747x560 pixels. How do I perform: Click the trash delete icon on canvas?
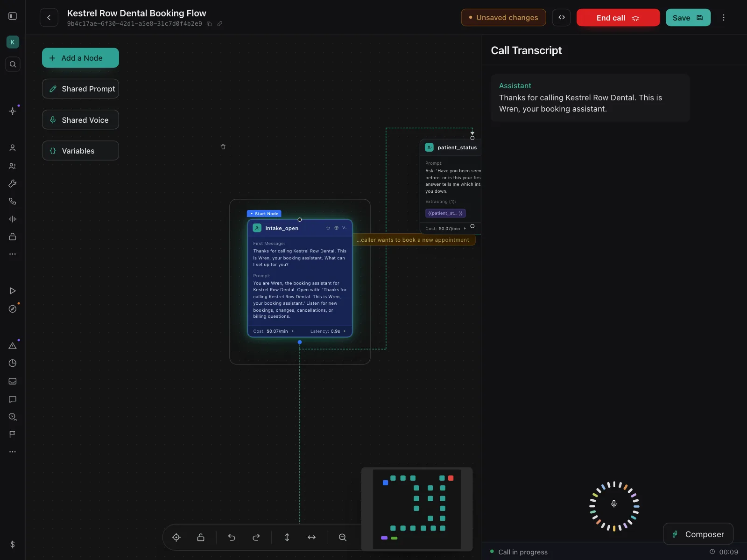coord(223,147)
